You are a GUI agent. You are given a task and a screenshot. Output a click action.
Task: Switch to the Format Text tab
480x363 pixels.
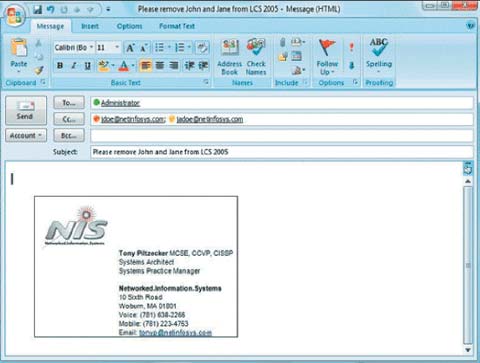click(177, 26)
